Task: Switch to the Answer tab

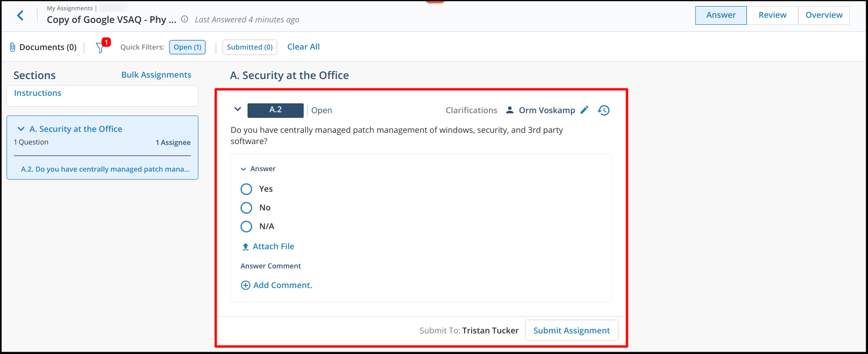Action: pyautogui.click(x=721, y=15)
